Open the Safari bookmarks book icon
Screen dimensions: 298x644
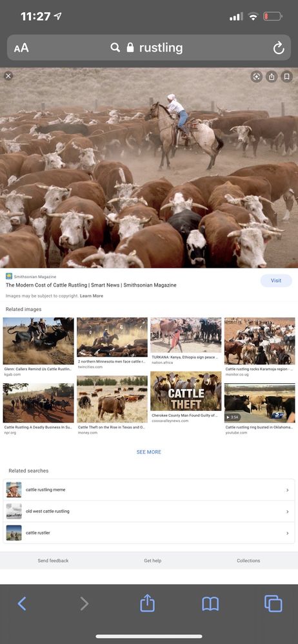coord(210,604)
